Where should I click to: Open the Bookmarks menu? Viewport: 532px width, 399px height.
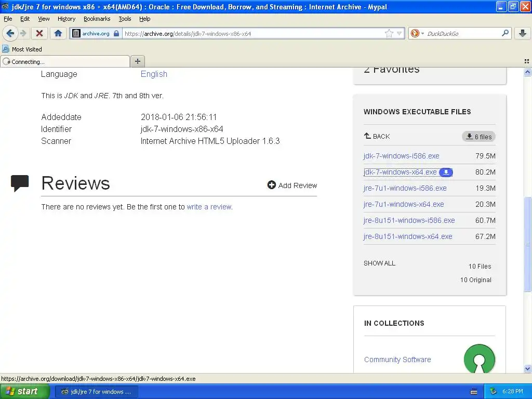click(x=97, y=19)
